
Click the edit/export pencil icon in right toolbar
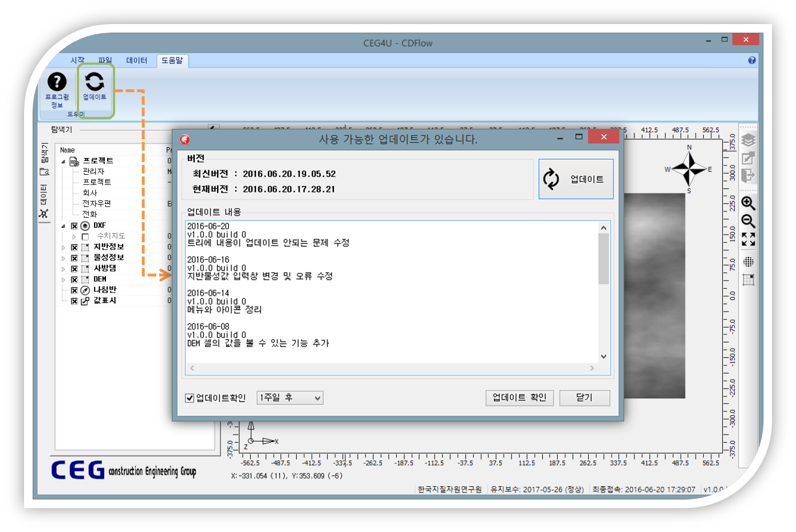(748, 158)
